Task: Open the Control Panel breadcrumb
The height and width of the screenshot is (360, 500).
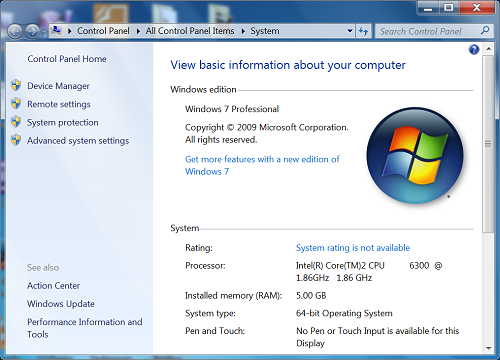Action: coord(103,31)
